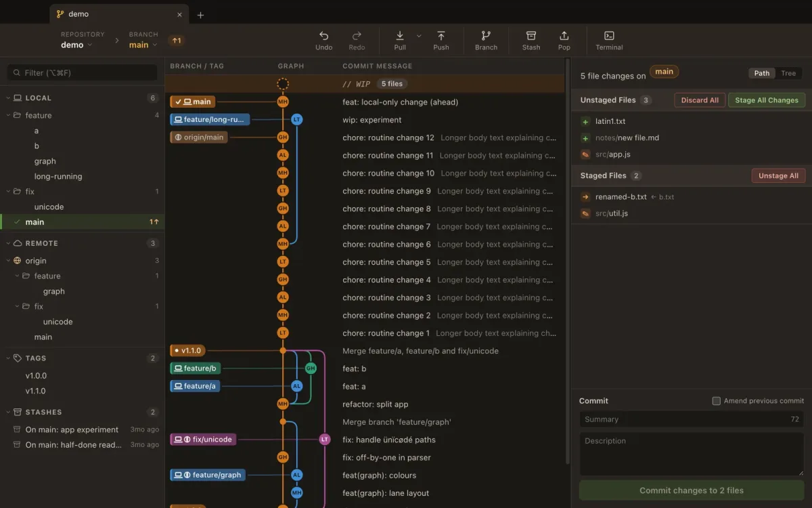Collapse the local feature folder
This screenshot has width=812, height=508.
point(8,116)
